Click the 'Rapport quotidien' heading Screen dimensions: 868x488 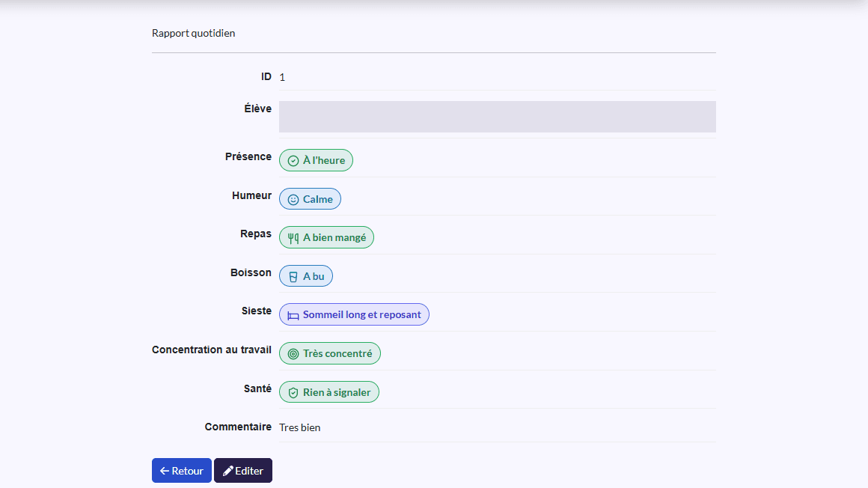193,33
